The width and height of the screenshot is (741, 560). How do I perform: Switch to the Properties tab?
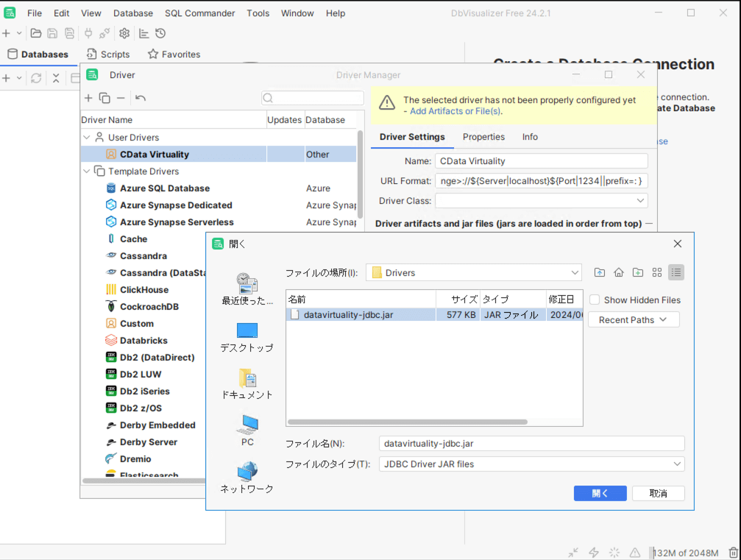[483, 137]
